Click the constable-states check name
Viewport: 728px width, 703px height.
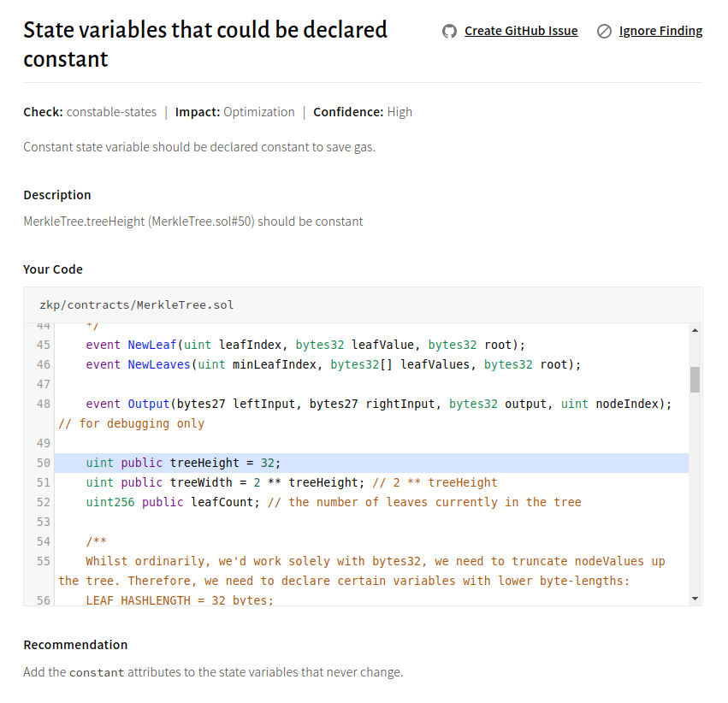click(111, 112)
